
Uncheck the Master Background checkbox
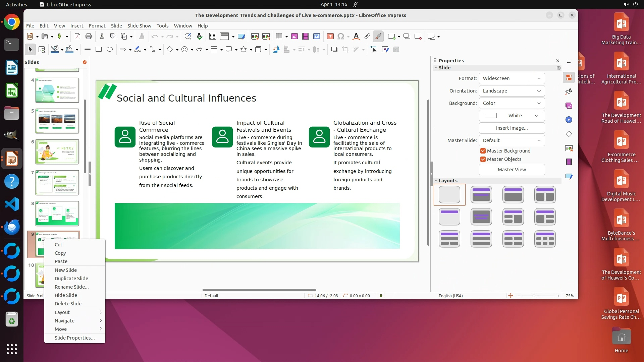[x=483, y=151]
